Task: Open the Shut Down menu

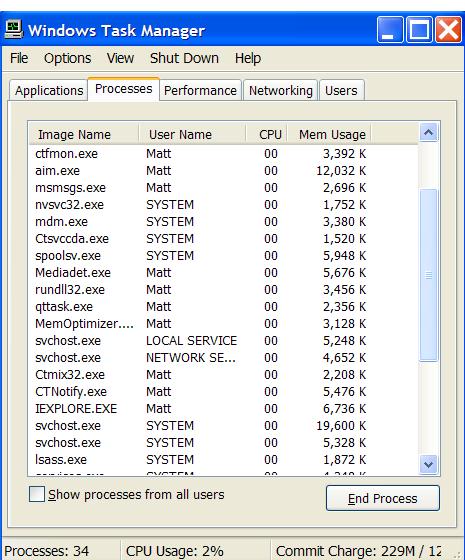Action: [x=184, y=58]
